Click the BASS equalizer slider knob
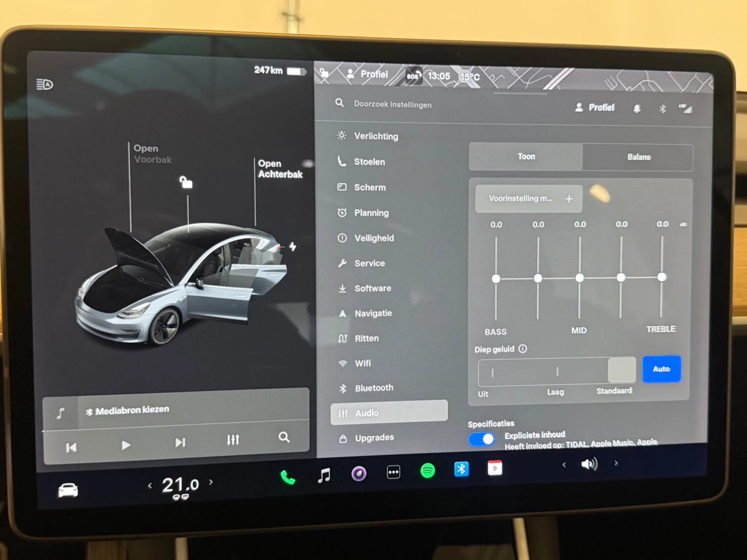747x560 pixels. [496, 279]
